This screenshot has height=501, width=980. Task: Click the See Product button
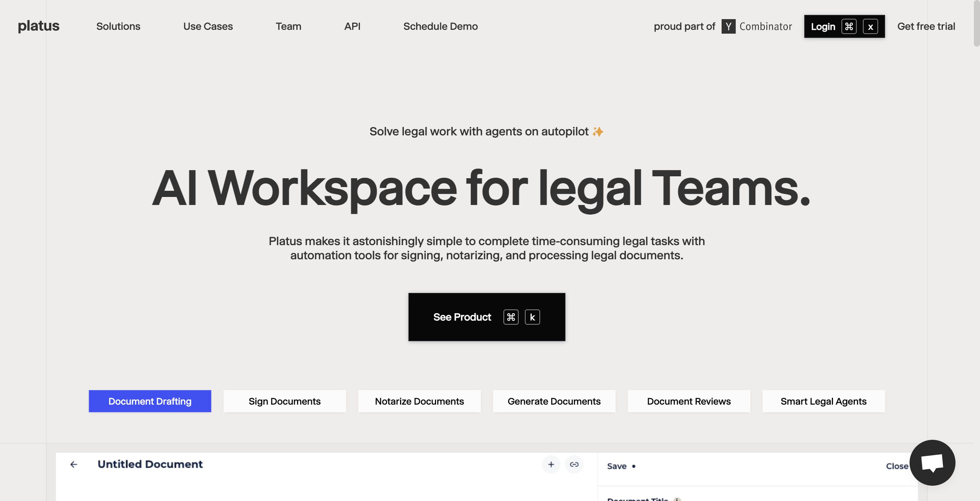(x=487, y=317)
